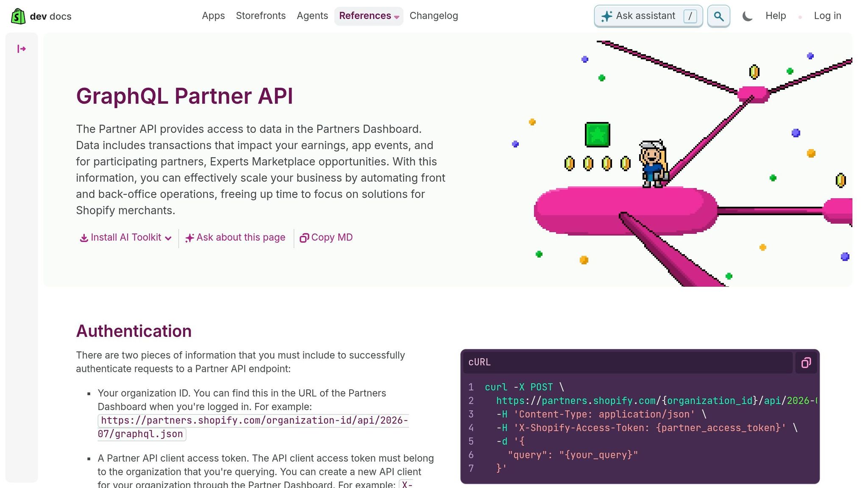Go to the Storefronts section
This screenshot has height=488, width=868.
261,16
